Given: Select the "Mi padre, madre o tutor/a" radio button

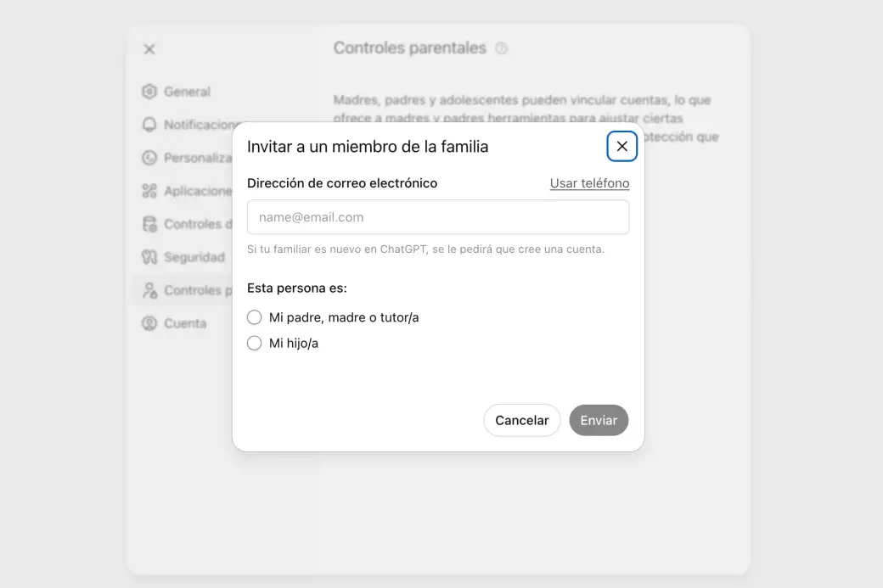Looking at the screenshot, I should (x=254, y=317).
